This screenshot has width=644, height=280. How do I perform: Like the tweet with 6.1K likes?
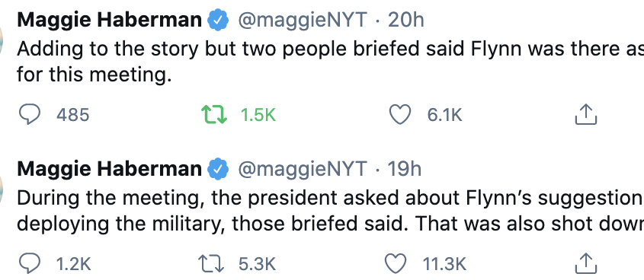(x=399, y=115)
